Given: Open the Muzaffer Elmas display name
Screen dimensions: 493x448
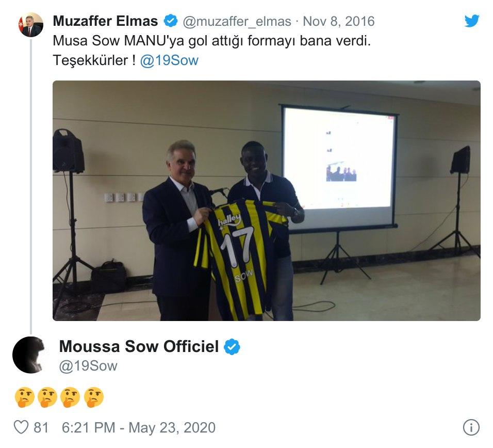Looking at the screenshot, I should click(105, 21).
